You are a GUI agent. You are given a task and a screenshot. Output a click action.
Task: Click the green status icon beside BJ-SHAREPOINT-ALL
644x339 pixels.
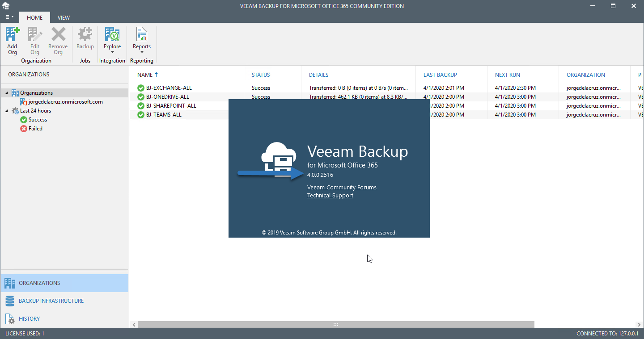click(x=141, y=106)
